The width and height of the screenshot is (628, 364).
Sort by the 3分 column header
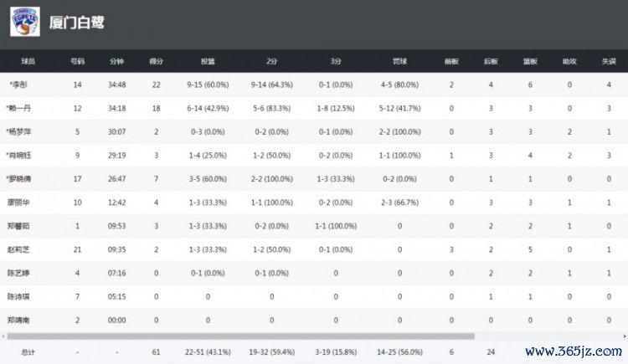[x=336, y=61]
